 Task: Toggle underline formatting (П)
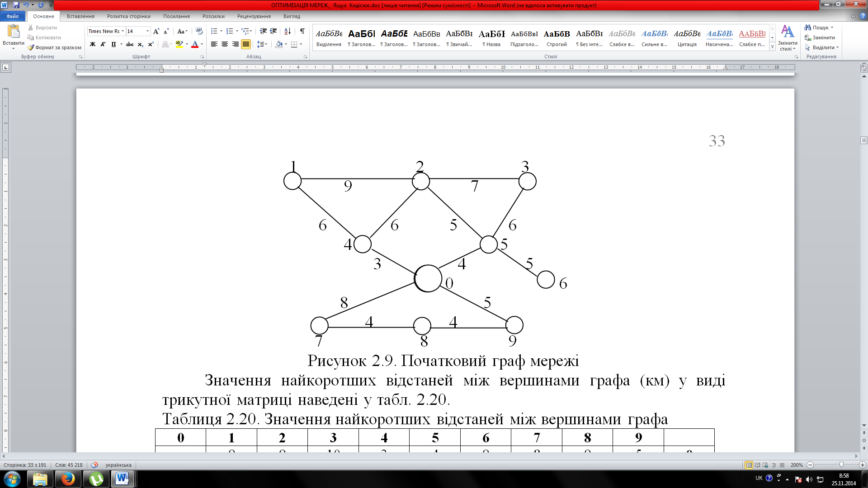[113, 44]
